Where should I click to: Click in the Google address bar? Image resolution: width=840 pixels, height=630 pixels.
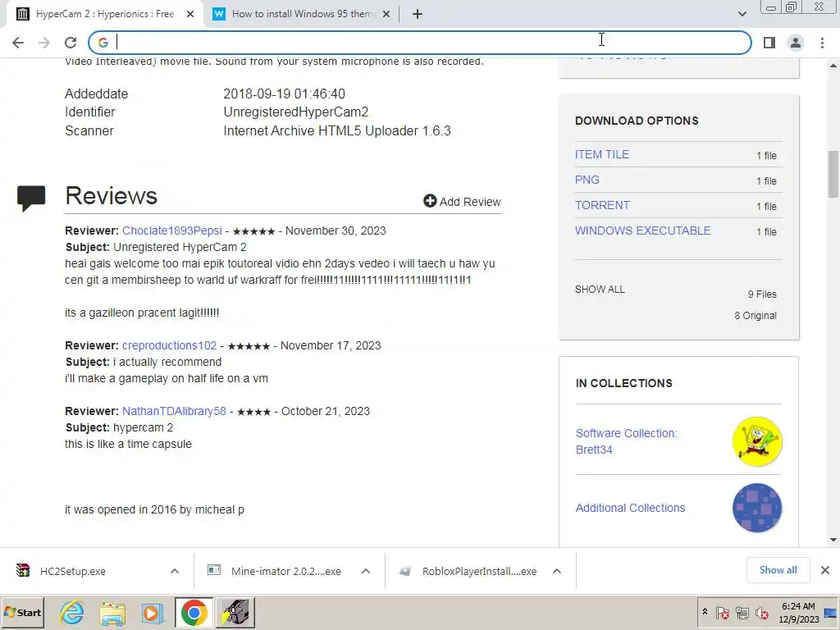(420, 43)
